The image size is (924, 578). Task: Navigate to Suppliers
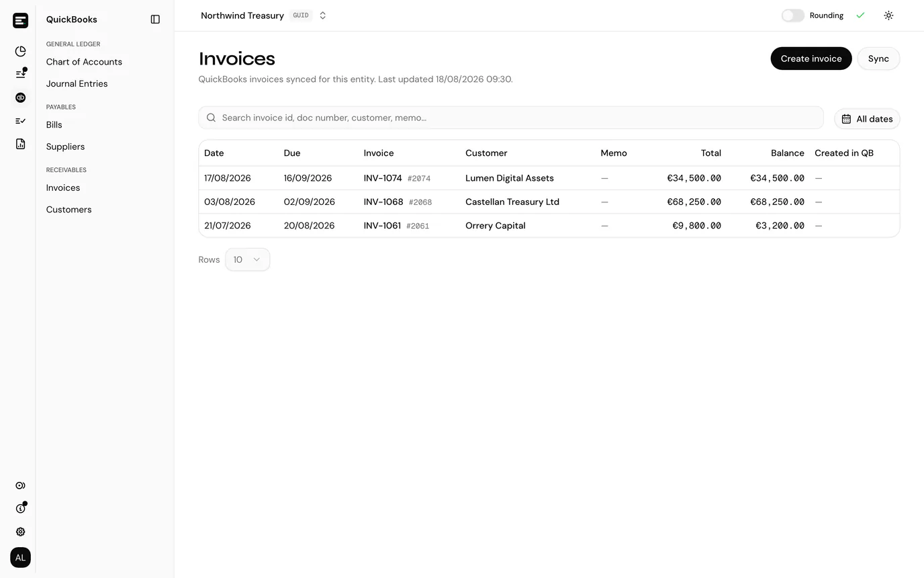[65, 147]
